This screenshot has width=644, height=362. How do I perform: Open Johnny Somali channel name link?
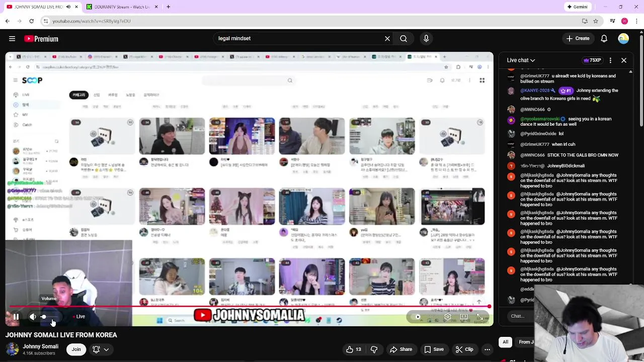[x=40, y=346]
